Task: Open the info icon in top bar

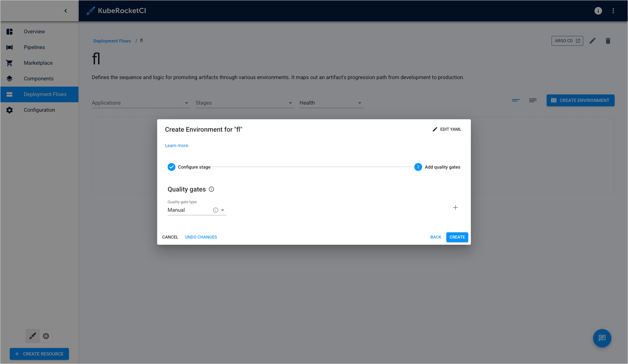Action: point(598,11)
